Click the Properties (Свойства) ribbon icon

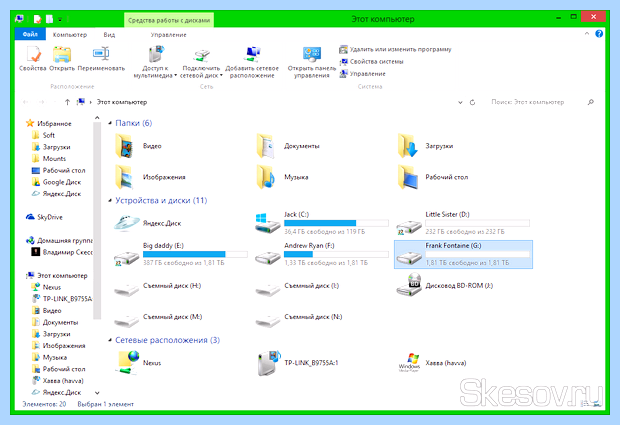point(33,59)
